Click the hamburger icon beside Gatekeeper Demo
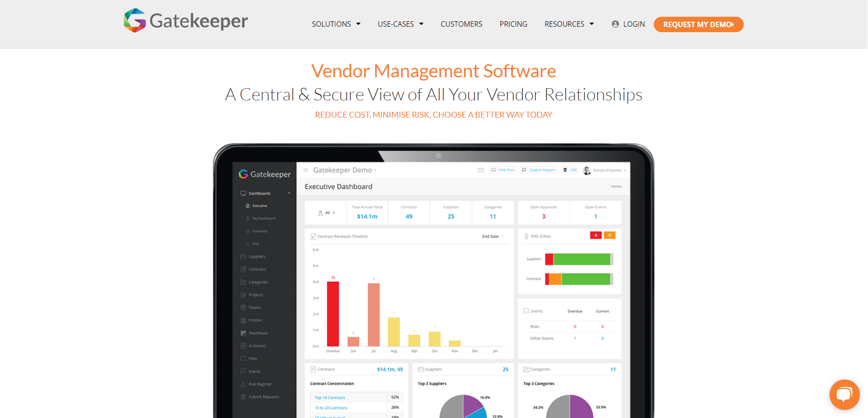The height and width of the screenshot is (418, 868). [305, 170]
